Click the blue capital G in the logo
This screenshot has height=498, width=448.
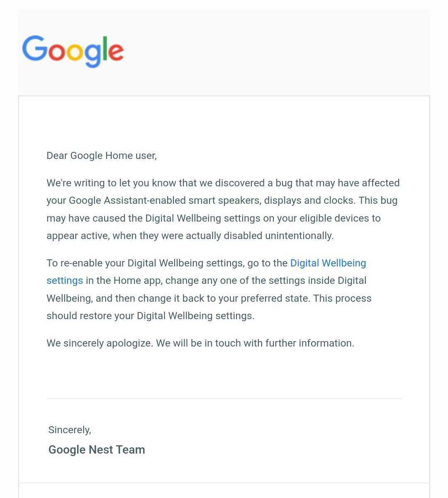click(34, 48)
